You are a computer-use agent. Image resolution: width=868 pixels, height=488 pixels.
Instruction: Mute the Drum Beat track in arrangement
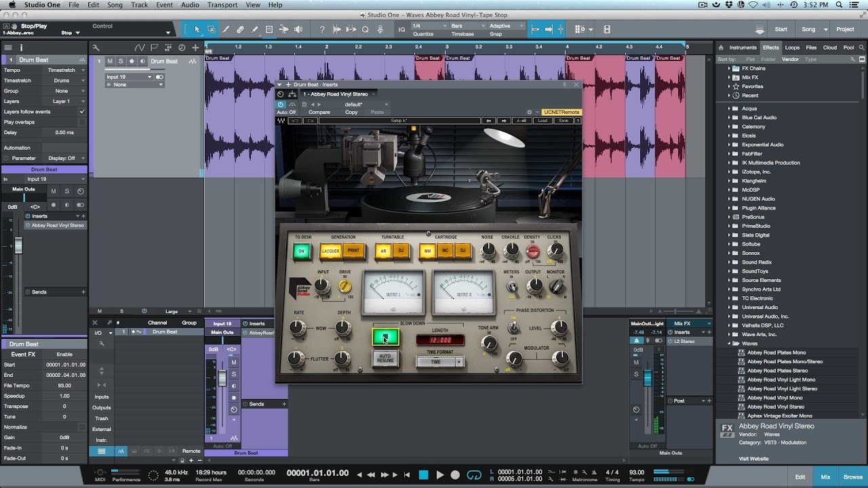coord(110,61)
